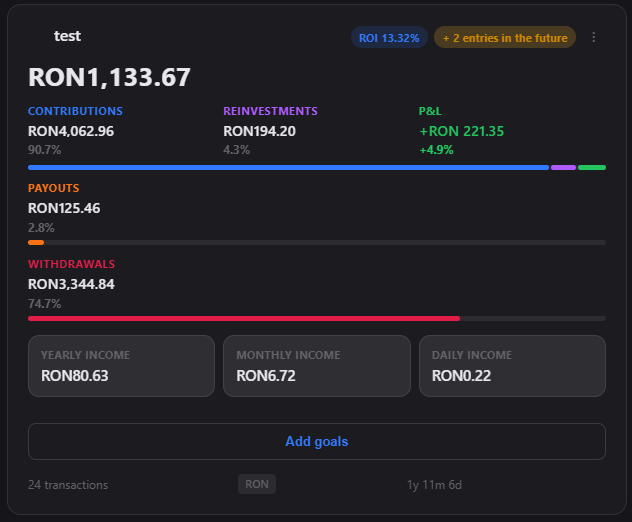Screen dimensions: 632x522
Task: Click the RON125.46 payouts value
Action: (x=64, y=208)
